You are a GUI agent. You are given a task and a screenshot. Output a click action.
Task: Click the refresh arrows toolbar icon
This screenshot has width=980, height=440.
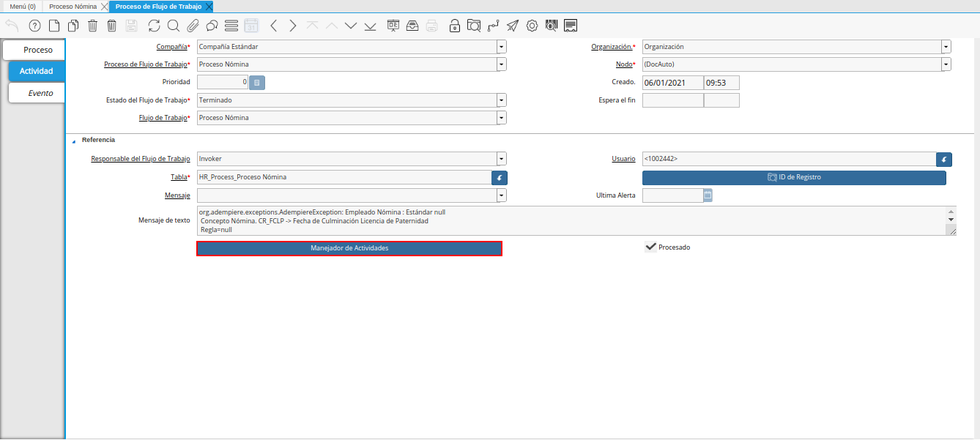point(154,26)
